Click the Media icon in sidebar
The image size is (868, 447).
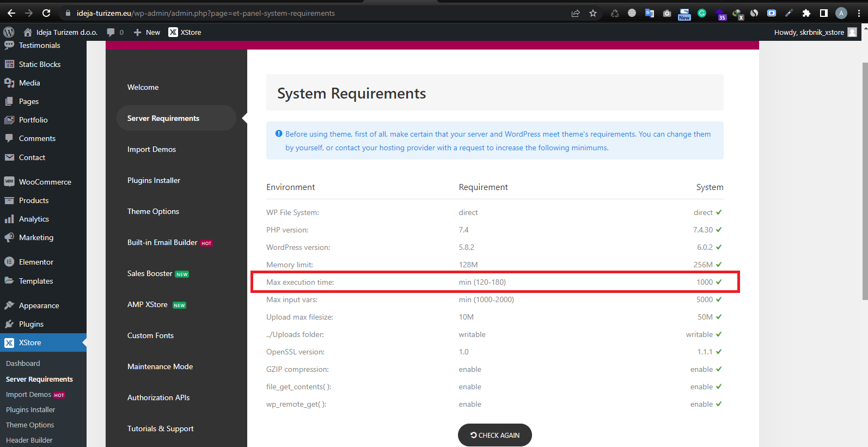[x=9, y=83]
